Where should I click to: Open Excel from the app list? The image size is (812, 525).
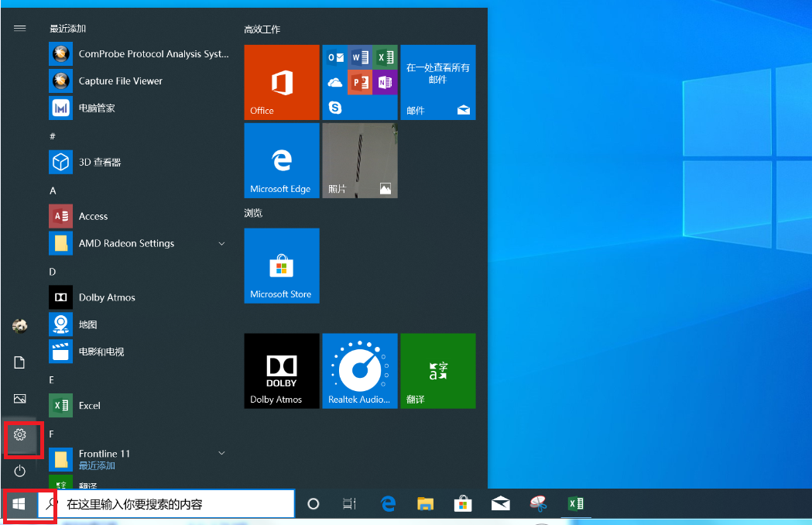click(90, 406)
